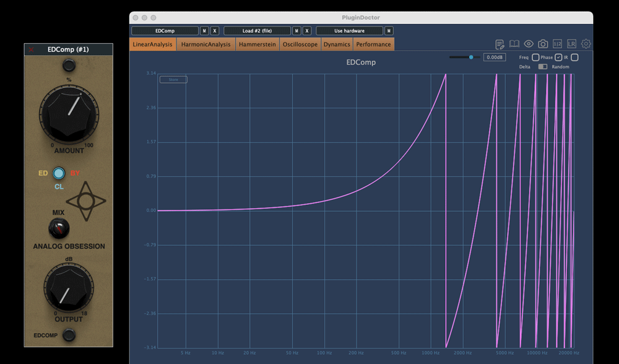Click the 0.00dB level input field
The width and height of the screenshot is (619, 364).
495,57
